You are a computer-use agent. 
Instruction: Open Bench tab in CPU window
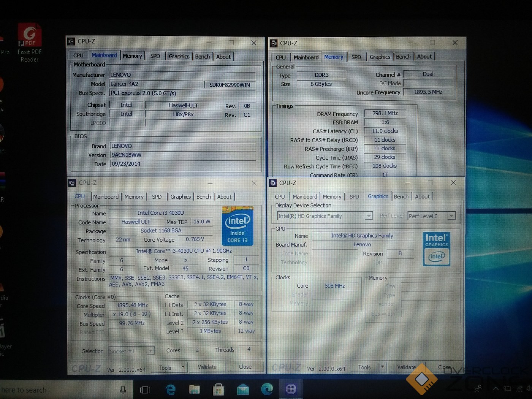pos(203,197)
